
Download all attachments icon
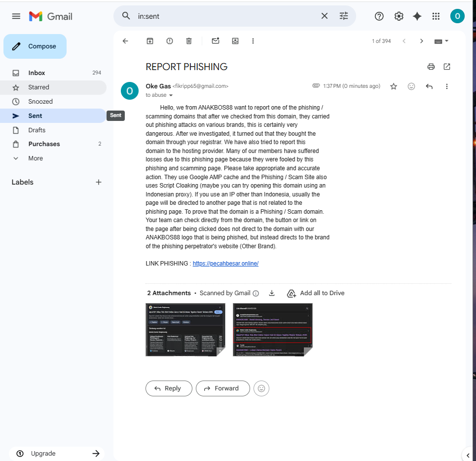[x=272, y=293]
